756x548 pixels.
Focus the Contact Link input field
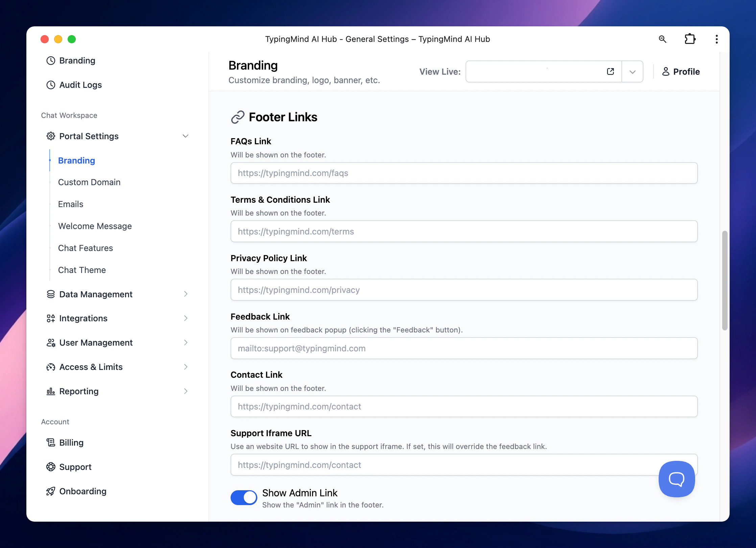464,406
